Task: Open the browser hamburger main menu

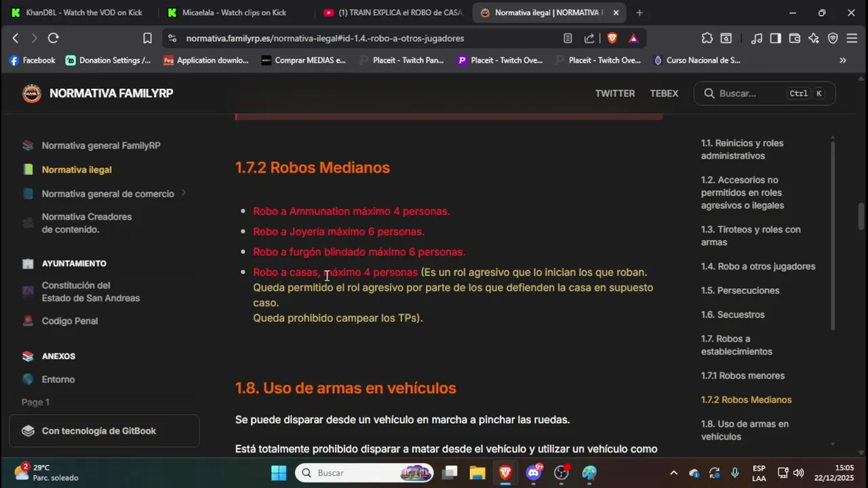Action: (x=852, y=39)
